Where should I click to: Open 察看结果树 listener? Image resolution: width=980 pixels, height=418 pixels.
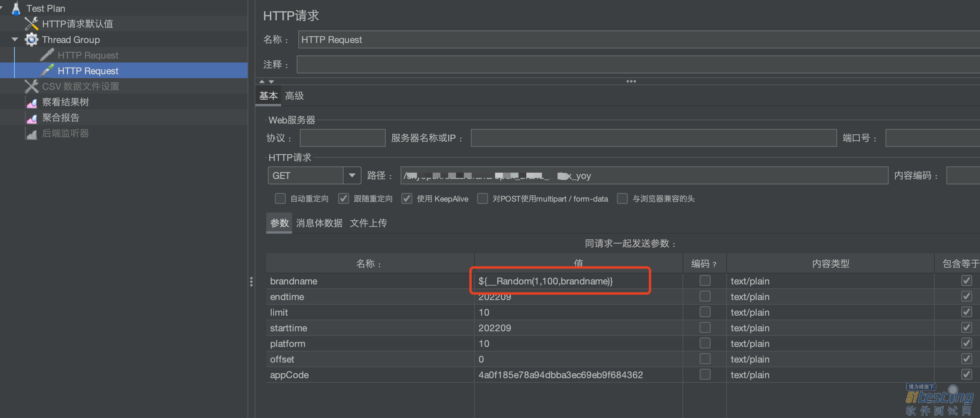point(66,102)
